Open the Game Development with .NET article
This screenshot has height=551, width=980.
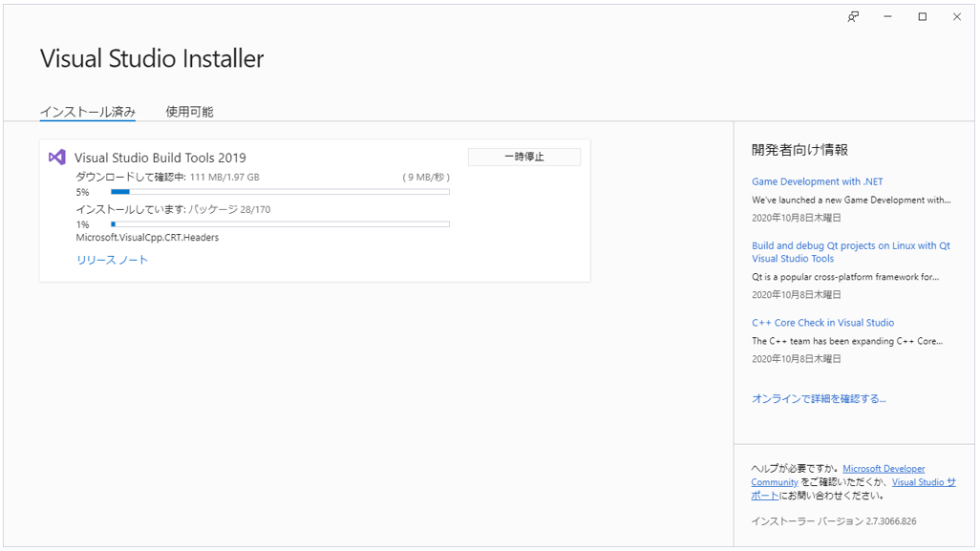pos(817,181)
